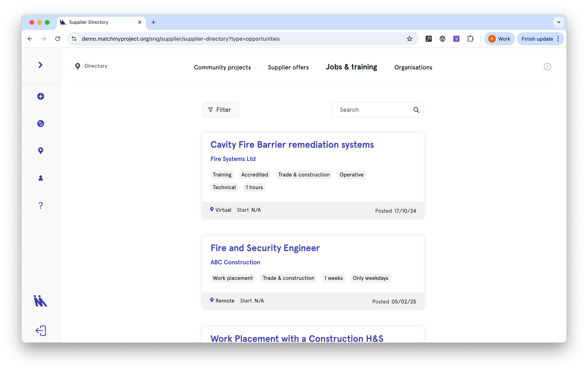
Task: Click the Technical tag
Action: pos(224,187)
